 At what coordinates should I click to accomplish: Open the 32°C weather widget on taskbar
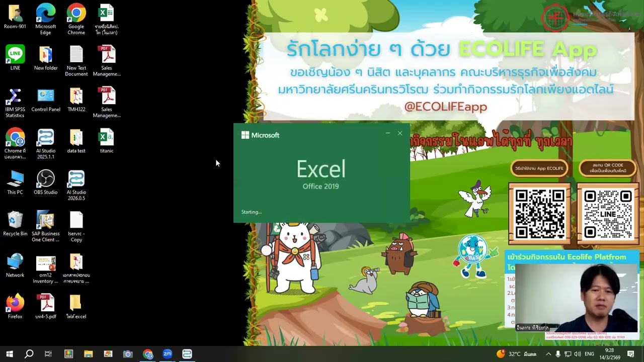pyautogui.click(x=516, y=354)
